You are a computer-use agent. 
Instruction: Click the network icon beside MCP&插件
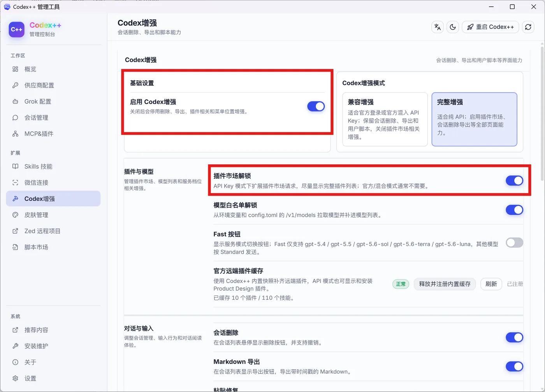[15, 134]
